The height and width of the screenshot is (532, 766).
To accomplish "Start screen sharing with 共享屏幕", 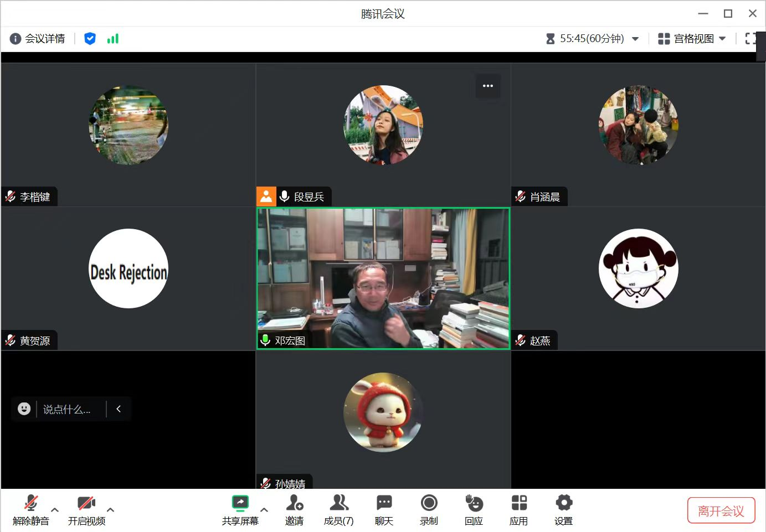I will pos(240,510).
